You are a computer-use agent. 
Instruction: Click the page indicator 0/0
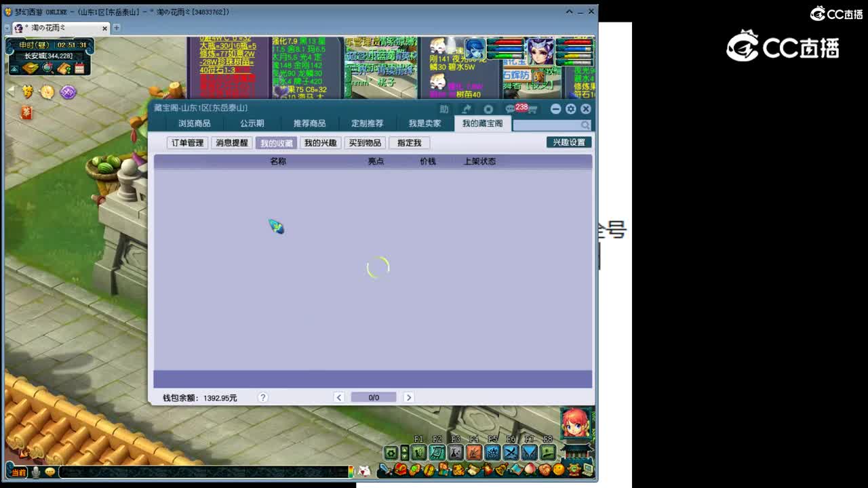[x=374, y=398]
